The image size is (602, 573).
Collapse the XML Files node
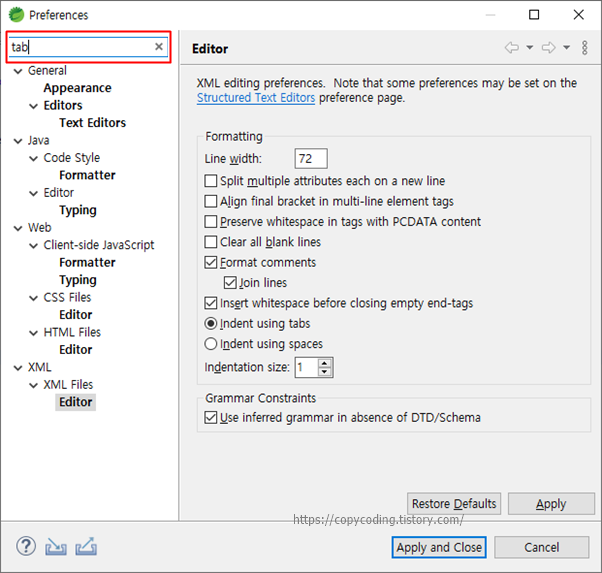point(34,385)
